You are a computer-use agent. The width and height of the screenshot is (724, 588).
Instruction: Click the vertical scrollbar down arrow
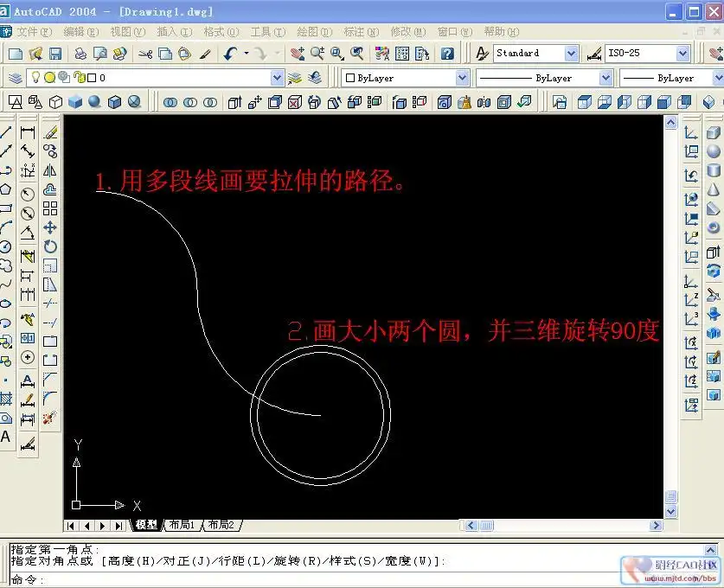tap(671, 511)
